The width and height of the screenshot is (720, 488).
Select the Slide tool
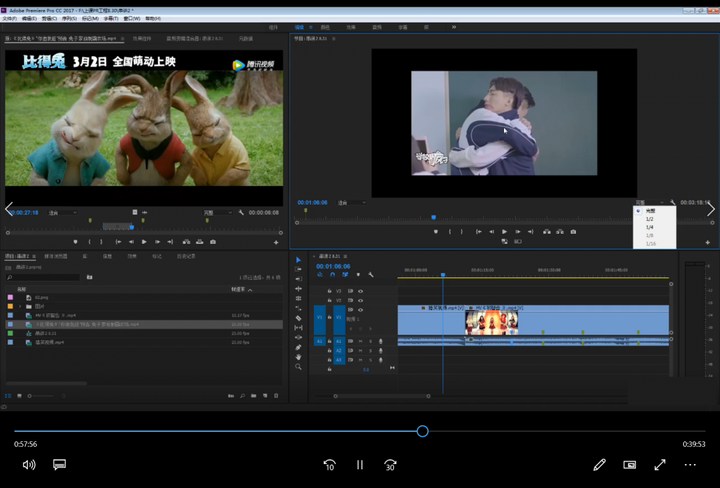298,337
